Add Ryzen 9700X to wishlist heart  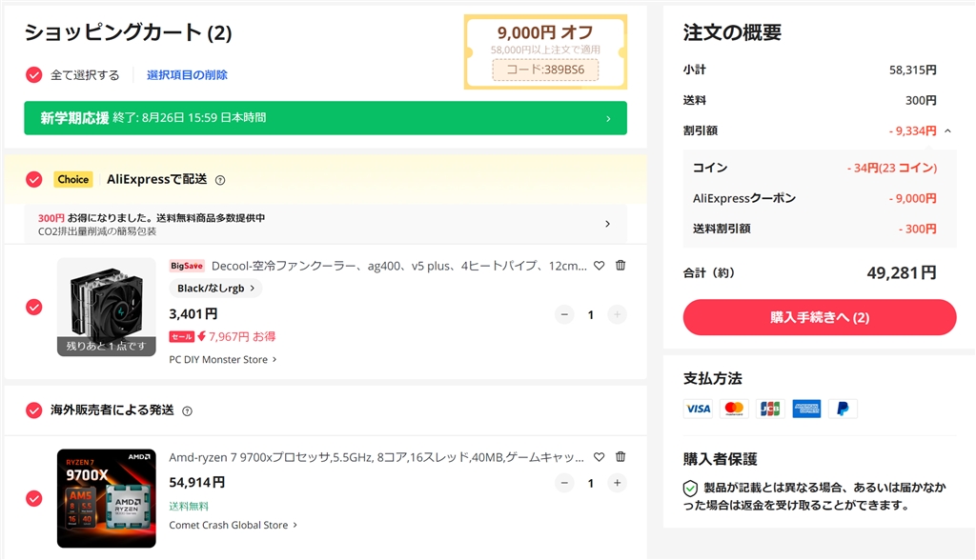pos(599,457)
